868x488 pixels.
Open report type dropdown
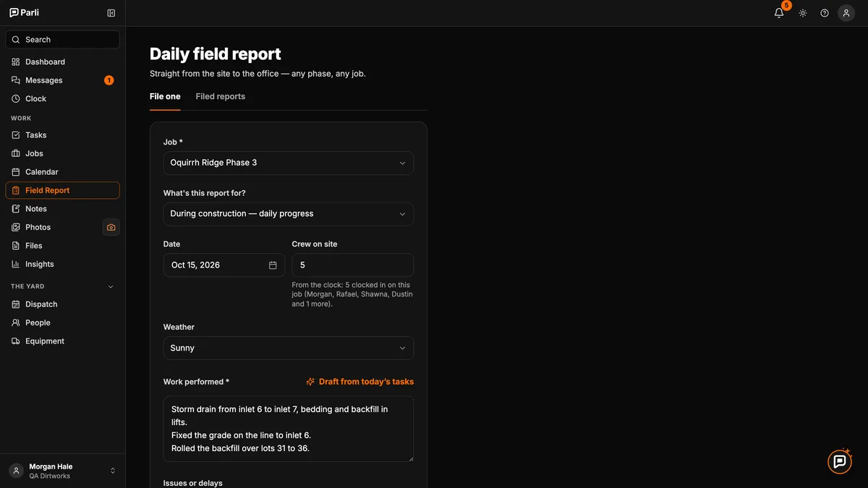click(289, 214)
